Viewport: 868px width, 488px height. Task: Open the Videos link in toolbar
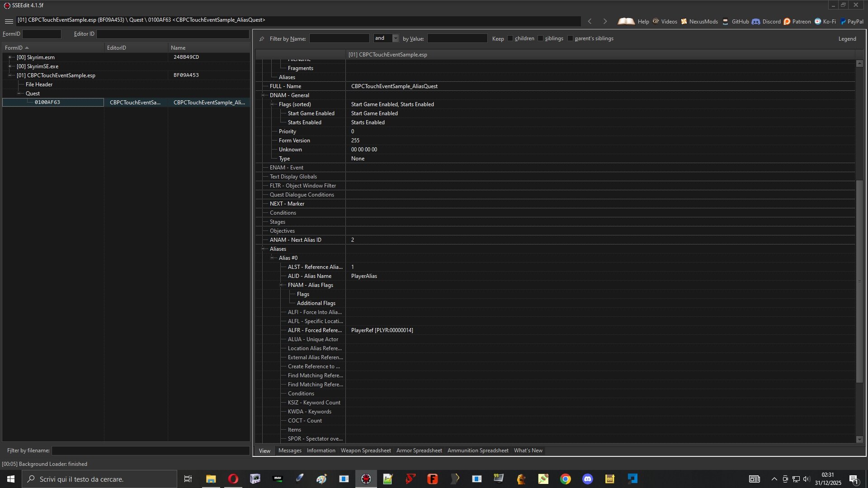tap(665, 21)
